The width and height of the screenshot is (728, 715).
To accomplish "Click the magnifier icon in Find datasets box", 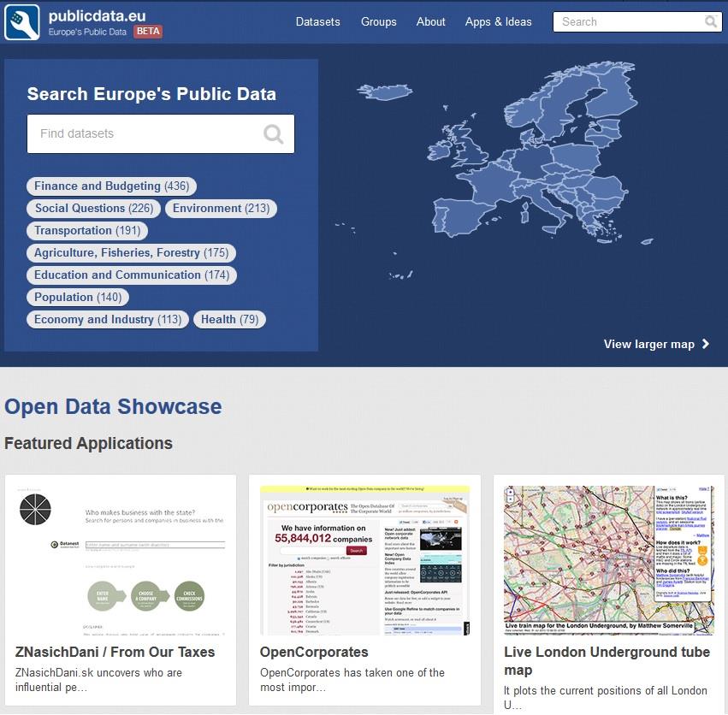I will click(x=274, y=134).
